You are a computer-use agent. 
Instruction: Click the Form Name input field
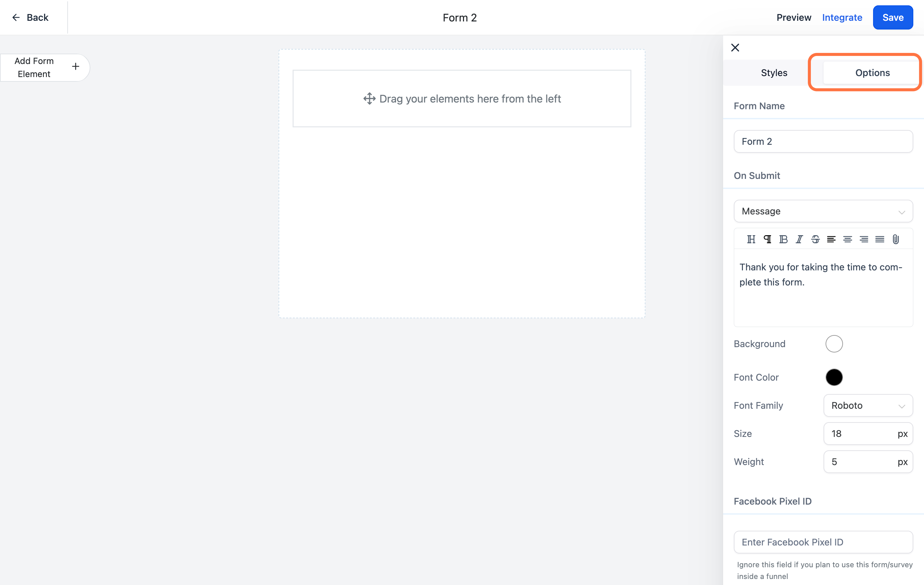pos(823,141)
